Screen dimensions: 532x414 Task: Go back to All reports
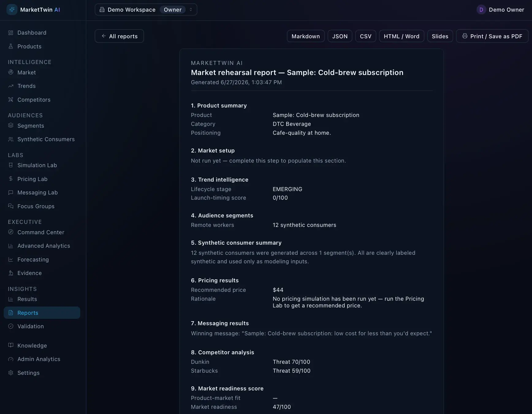pyautogui.click(x=119, y=36)
